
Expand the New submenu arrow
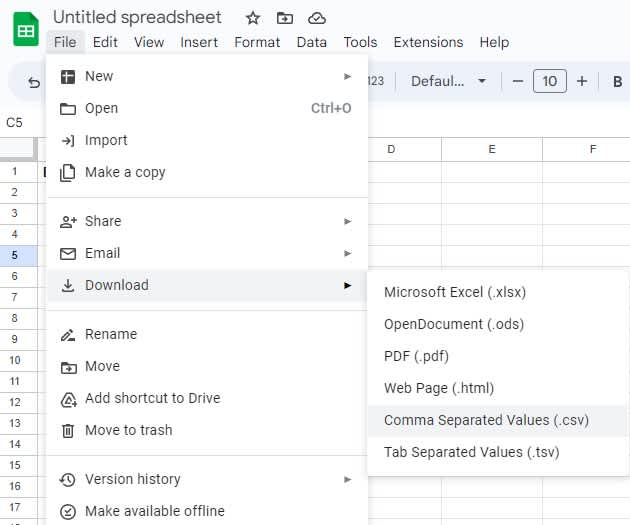click(348, 76)
